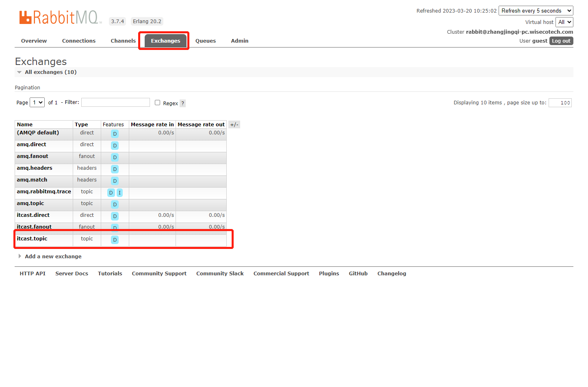This screenshot has height=387, width=588.
Task: Click the Exchanges page heading
Action: (x=41, y=61)
